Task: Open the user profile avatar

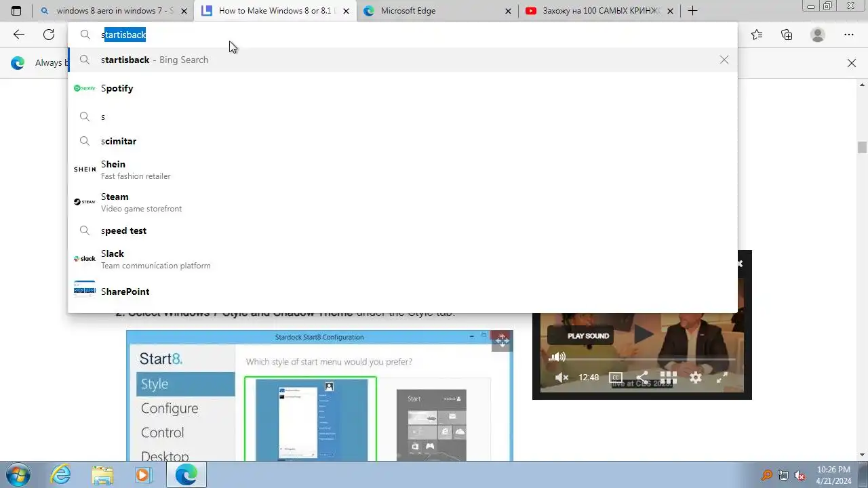Action: click(x=818, y=35)
